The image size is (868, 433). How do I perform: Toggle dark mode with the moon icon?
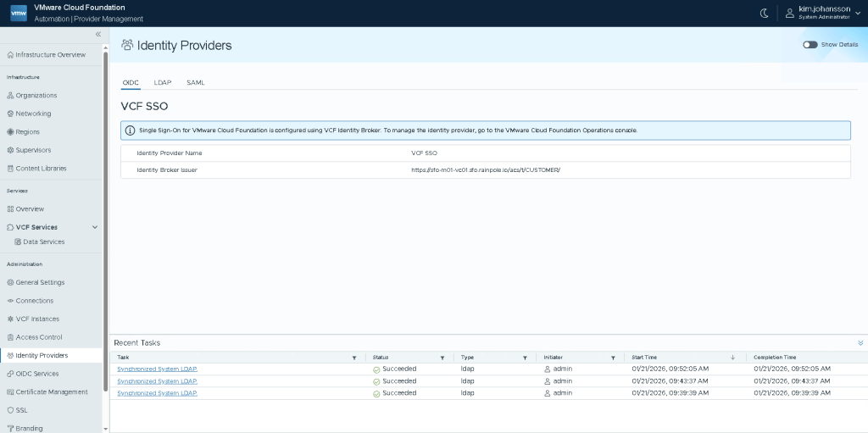(764, 13)
